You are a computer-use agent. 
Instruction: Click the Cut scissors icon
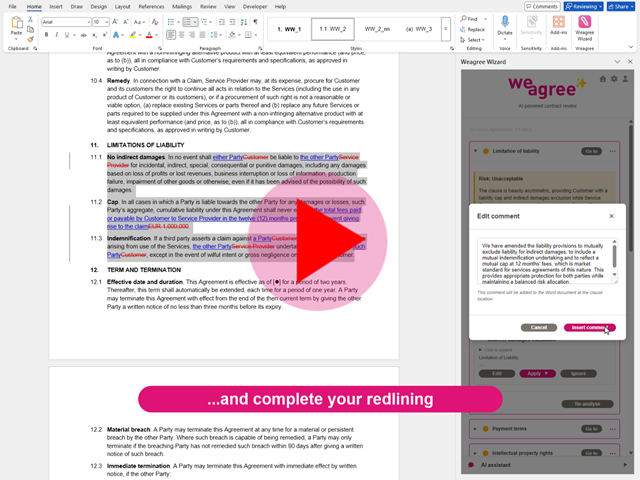(x=30, y=19)
